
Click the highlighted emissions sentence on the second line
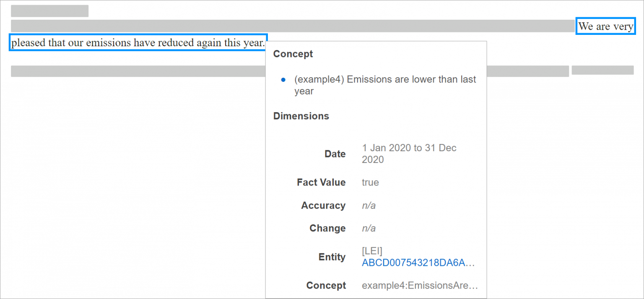click(x=138, y=42)
